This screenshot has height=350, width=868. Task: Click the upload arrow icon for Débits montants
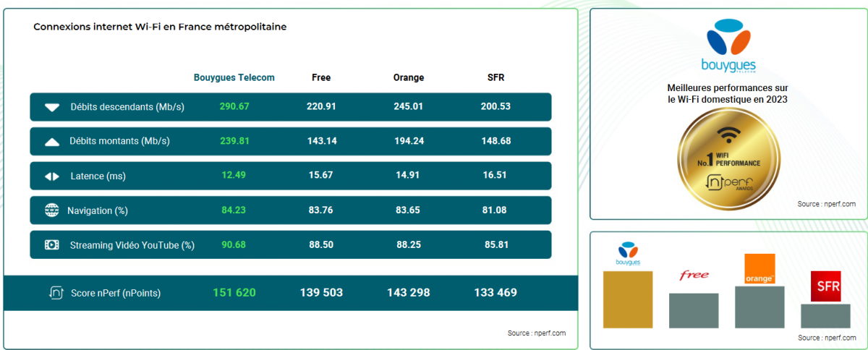point(52,142)
